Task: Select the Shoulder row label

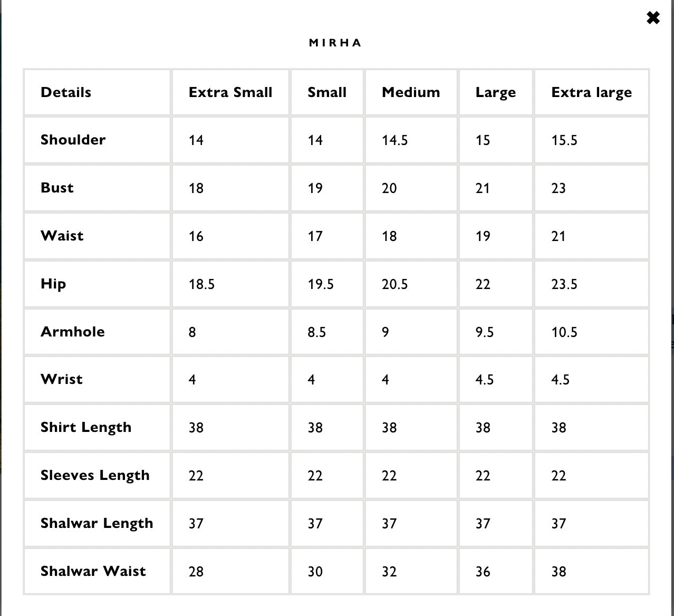Action: click(73, 140)
